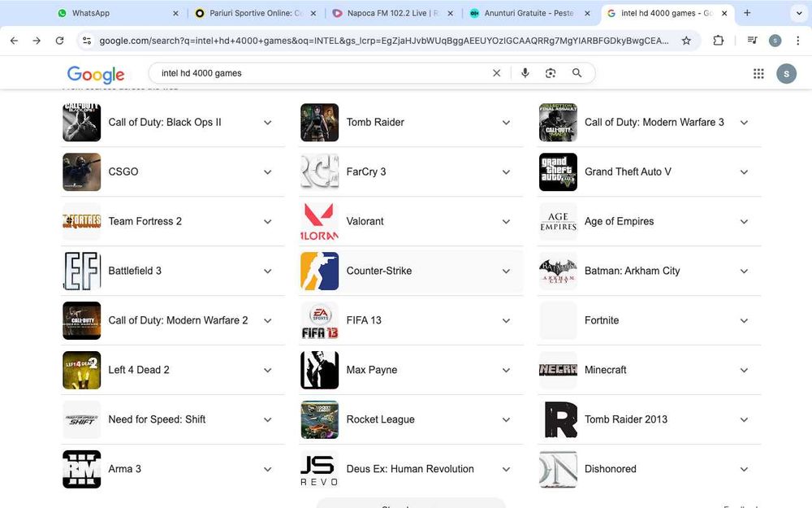Search by image with camera lens icon
Screen dimensions: 812x508
pyautogui.click(x=551, y=73)
